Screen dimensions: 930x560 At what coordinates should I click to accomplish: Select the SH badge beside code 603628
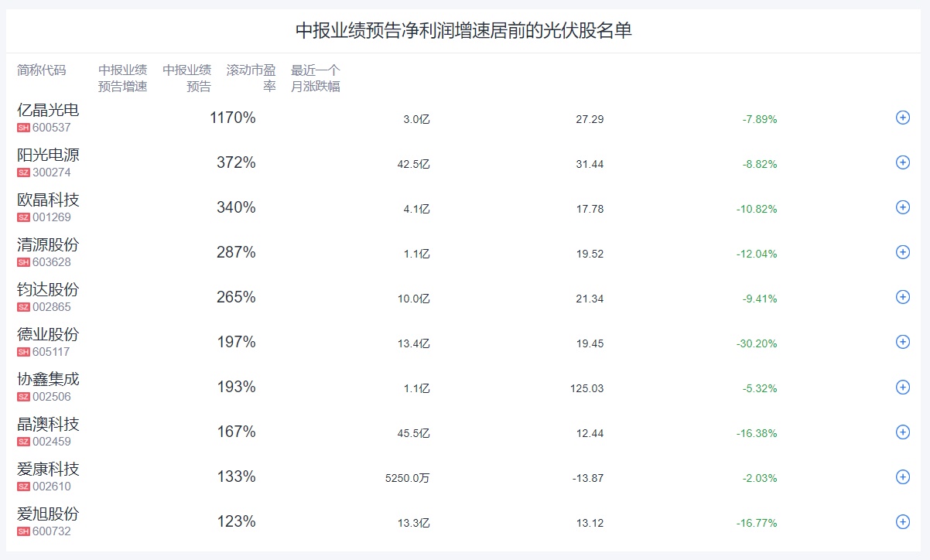point(23,262)
